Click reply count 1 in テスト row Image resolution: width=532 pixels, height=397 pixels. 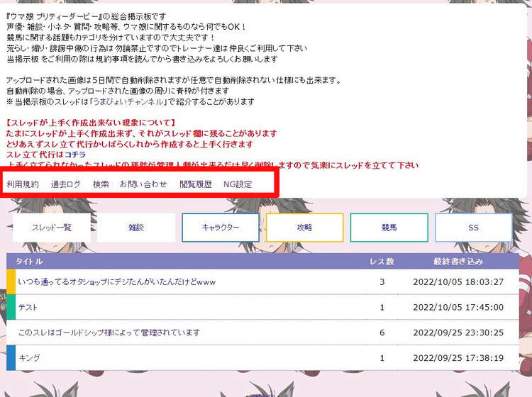tap(382, 308)
